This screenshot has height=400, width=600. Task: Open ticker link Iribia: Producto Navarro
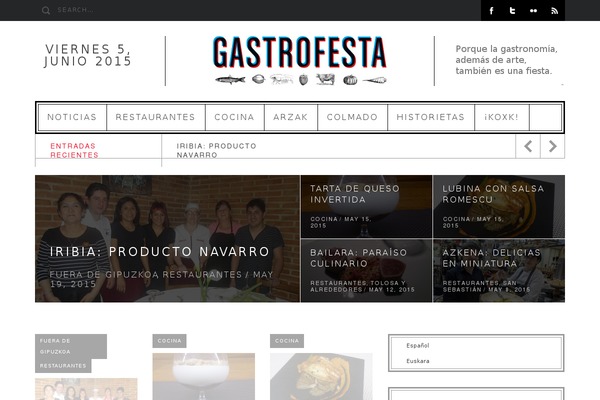pos(216,150)
